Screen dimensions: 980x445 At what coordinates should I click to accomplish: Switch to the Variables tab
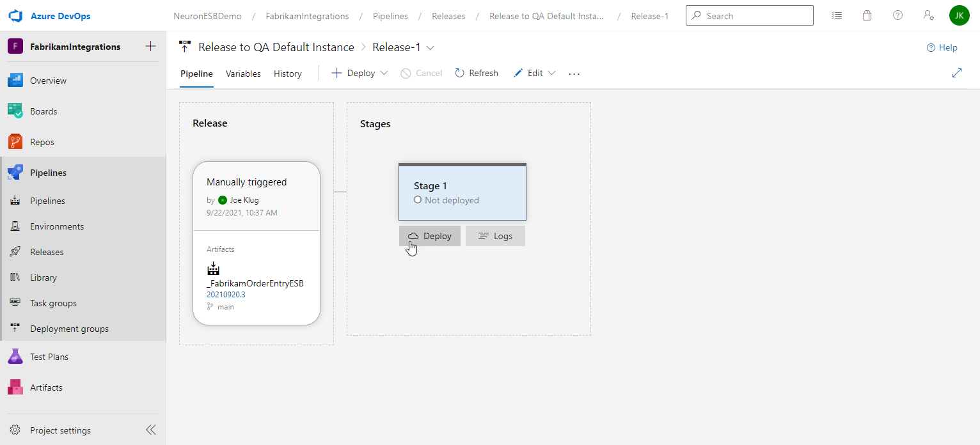pos(243,74)
